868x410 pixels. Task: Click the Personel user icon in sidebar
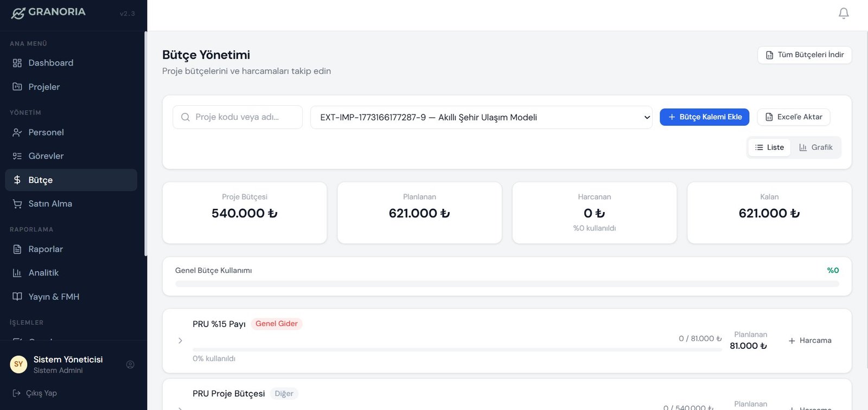(17, 132)
